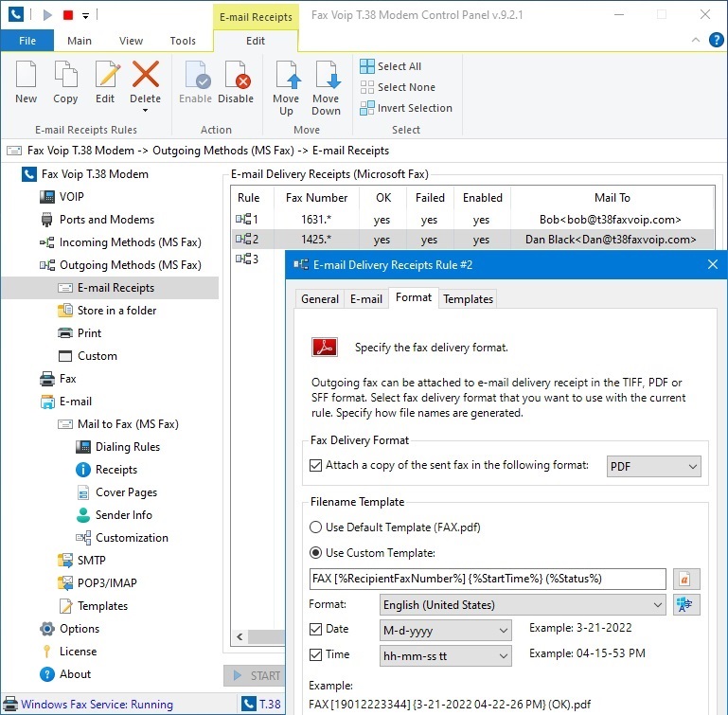Copy the selected rule
The image size is (728, 715).
pyautogui.click(x=65, y=82)
